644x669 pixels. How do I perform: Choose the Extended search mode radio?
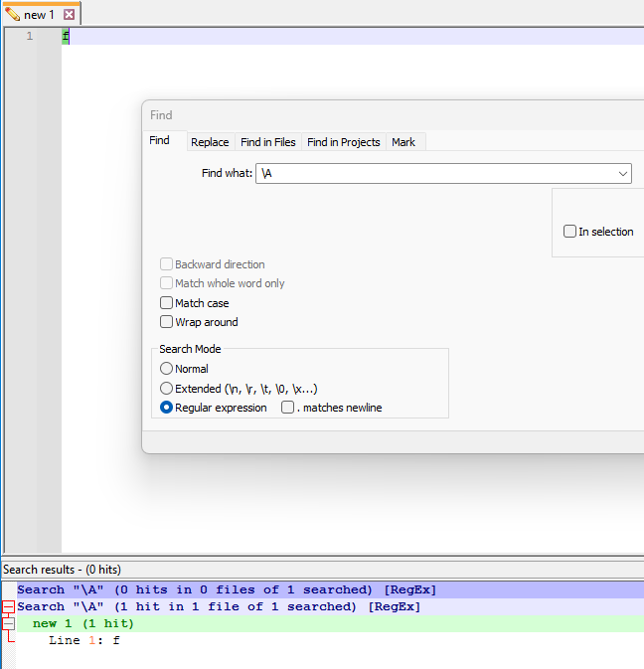pyautogui.click(x=167, y=389)
